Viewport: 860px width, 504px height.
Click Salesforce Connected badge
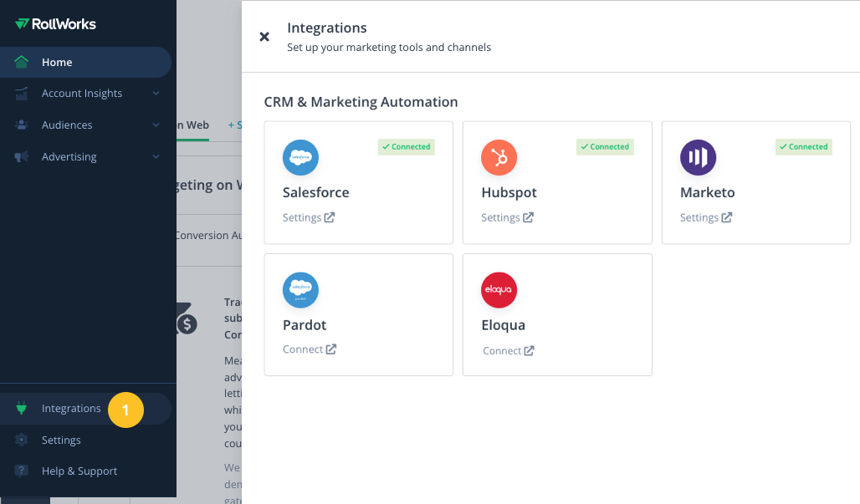point(407,147)
